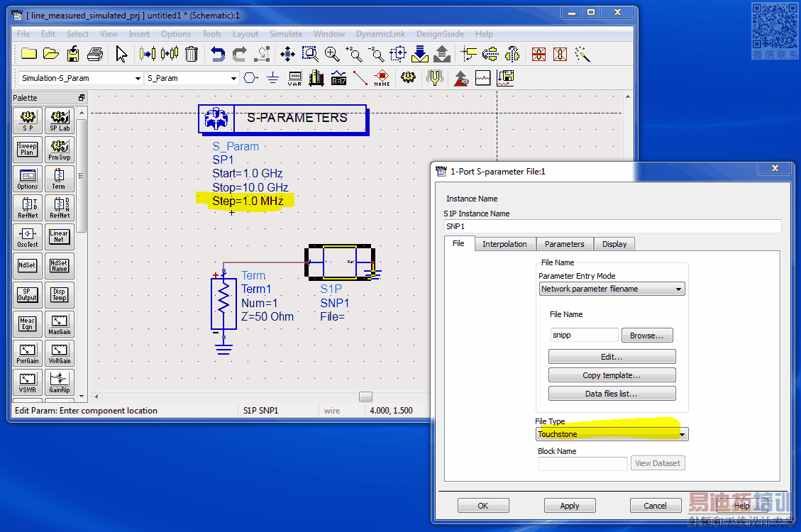Screen dimensions: 801x532
Task: Expand the File Type Touchstone dropdown
Action: point(612,434)
